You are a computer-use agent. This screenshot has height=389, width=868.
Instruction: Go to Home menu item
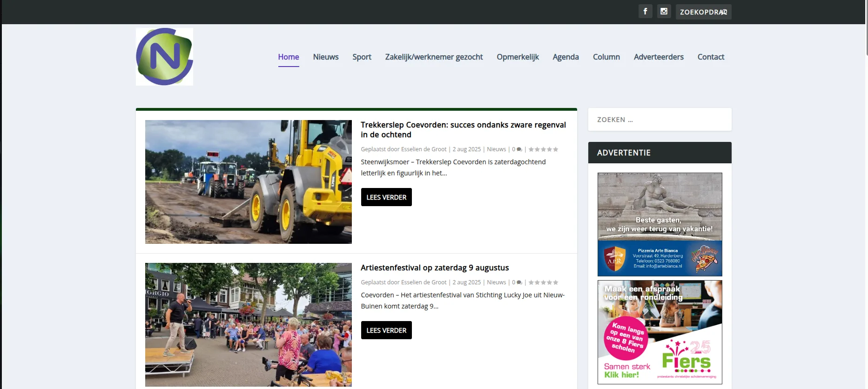tap(289, 57)
